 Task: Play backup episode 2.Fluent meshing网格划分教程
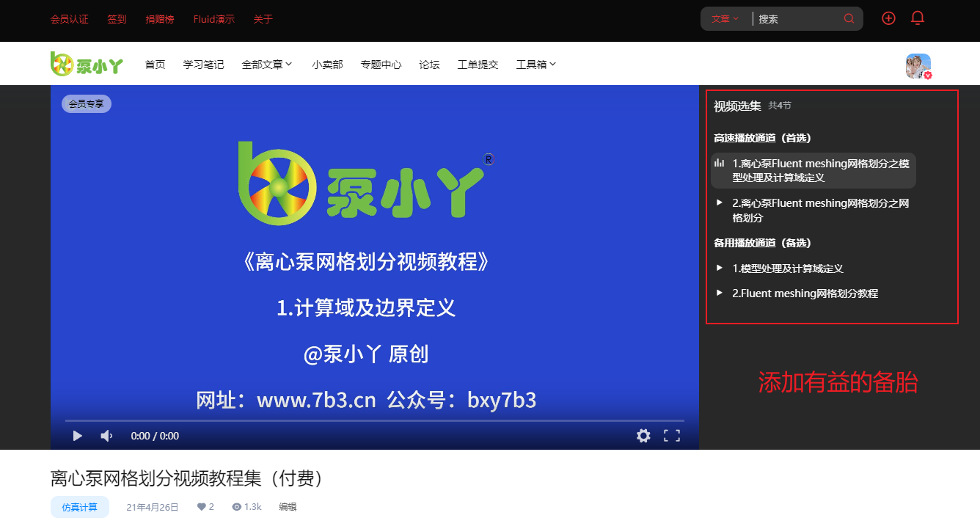pos(805,293)
